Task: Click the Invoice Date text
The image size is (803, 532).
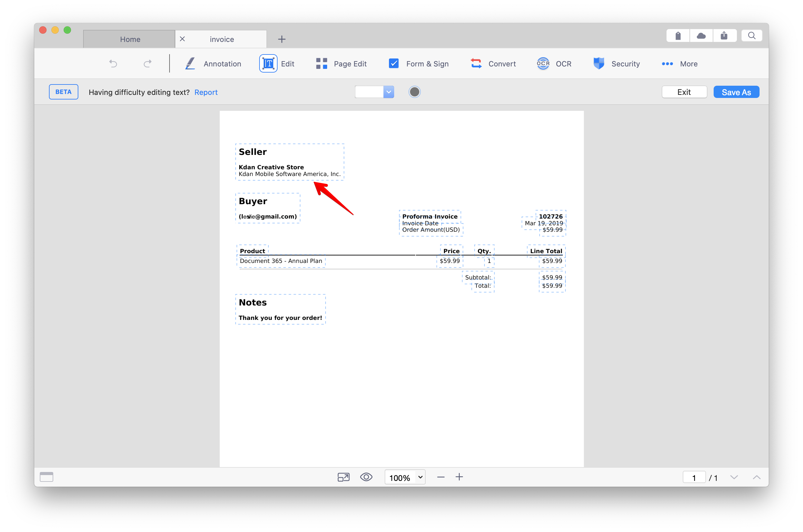Action: click(420, 223)
